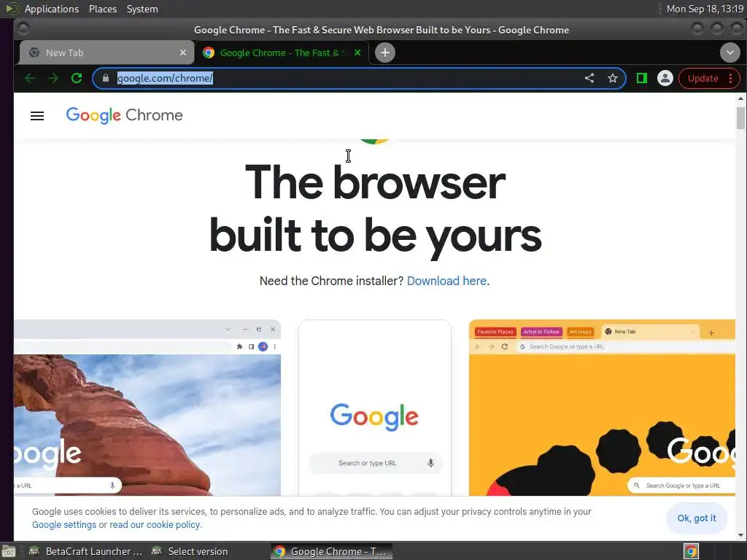747x560 pixels.
Task: Bookmark this tab with the star icon
Action: [613, 78]
